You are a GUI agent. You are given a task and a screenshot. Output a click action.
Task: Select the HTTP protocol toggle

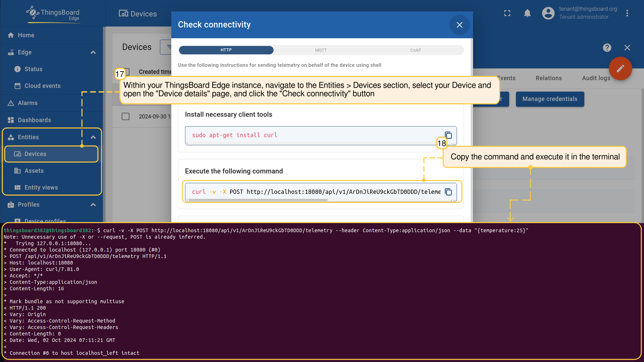(226, 50)
